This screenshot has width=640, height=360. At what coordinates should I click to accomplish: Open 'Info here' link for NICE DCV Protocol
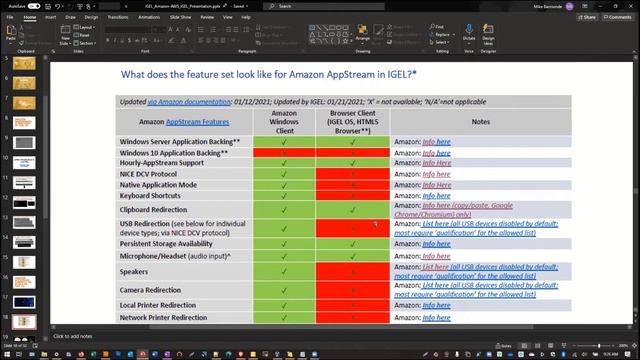[x=436, y=174]
